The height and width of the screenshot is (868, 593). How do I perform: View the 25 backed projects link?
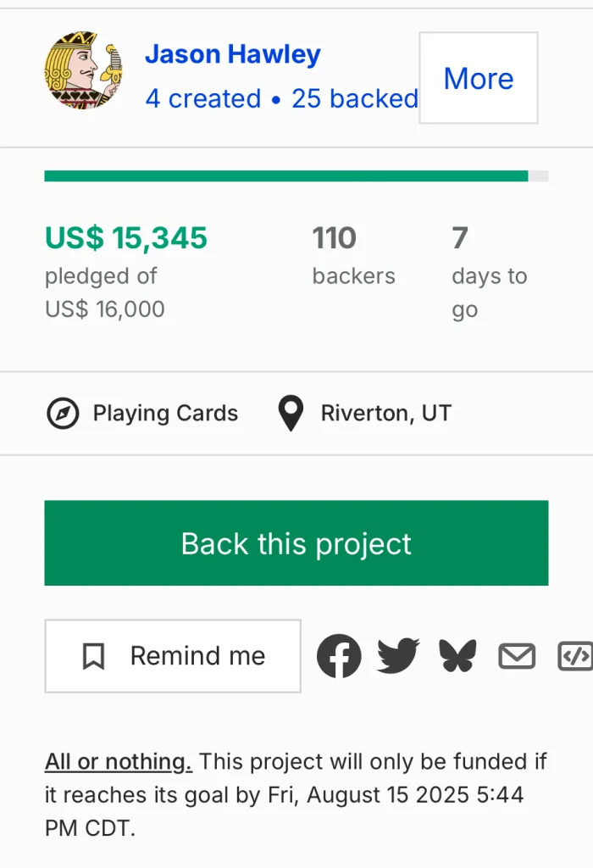point(354,99)
